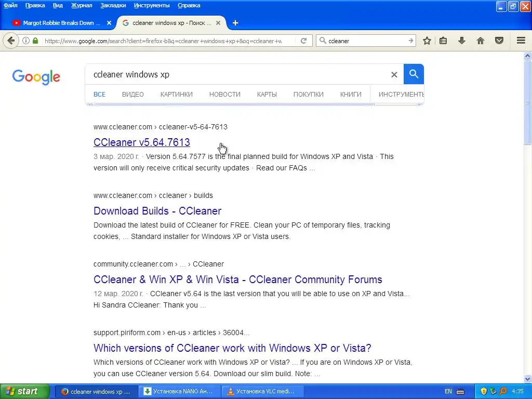Select the КНИГИ results tab
This screenshot has width=532, height=399.
[351, 95]
